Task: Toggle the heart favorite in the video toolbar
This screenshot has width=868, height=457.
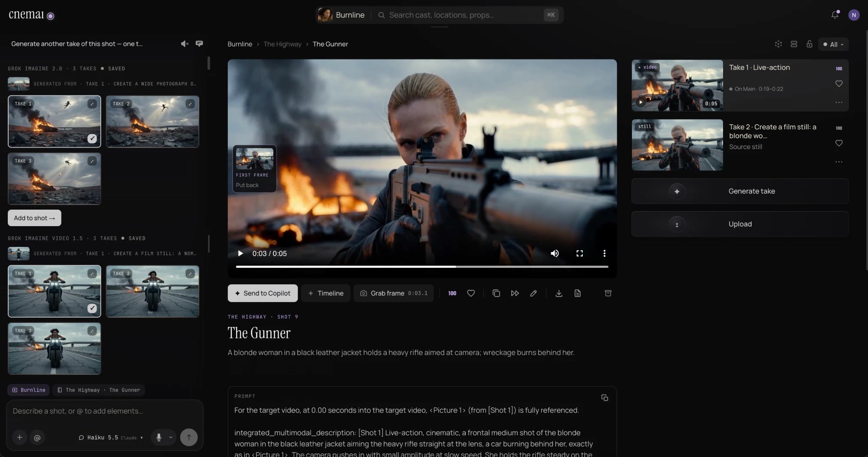Action: pos(471,293)
